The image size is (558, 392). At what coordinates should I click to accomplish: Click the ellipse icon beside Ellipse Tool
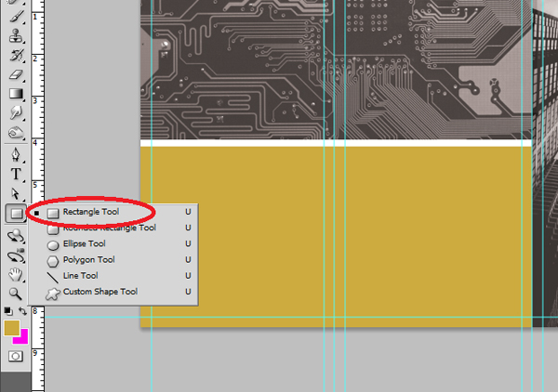(53, 245)
